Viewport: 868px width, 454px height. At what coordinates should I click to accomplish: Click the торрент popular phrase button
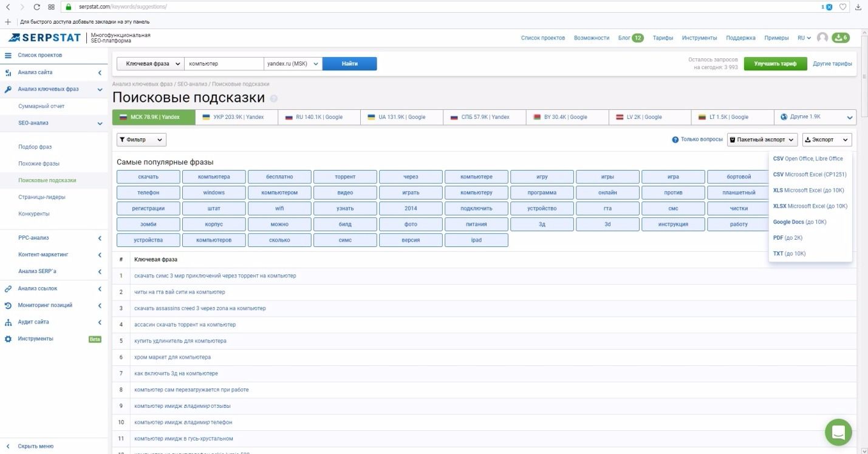[x=345, y=177]
